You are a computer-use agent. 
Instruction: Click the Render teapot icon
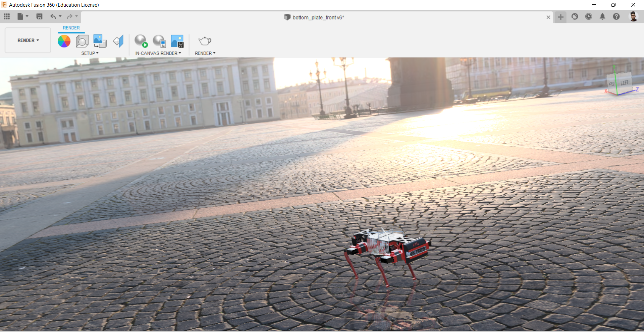pos(205,41)
